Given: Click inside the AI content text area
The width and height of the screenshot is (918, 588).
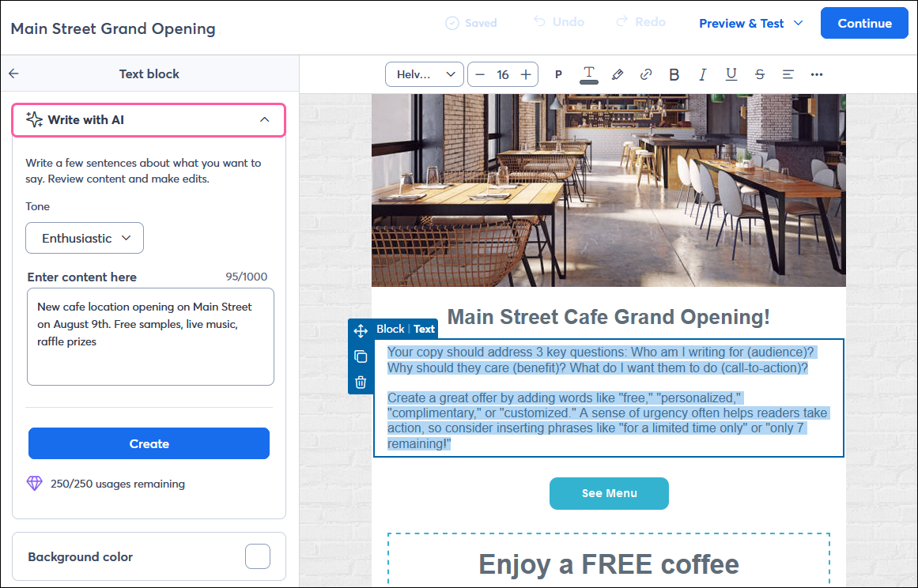Looking at the screenshot, I should coord(149,336).
